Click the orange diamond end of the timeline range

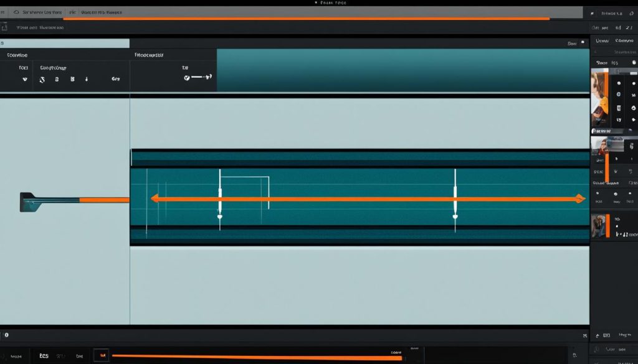pos(580,198)
